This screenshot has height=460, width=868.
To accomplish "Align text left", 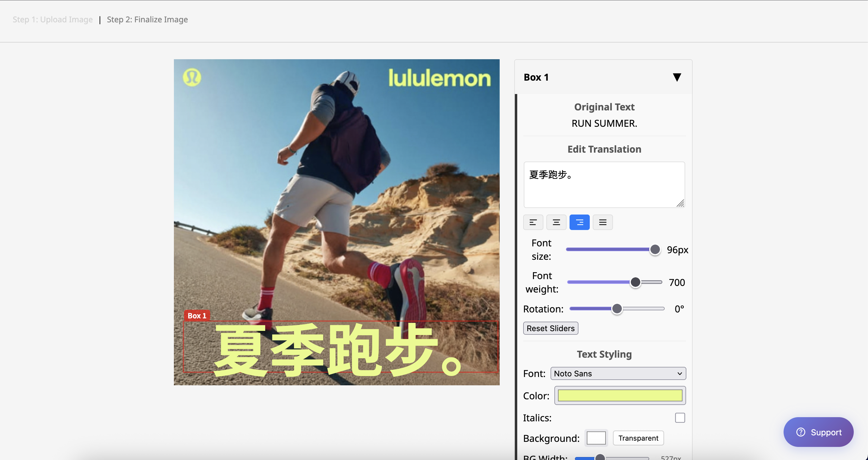I will (533, 222).
